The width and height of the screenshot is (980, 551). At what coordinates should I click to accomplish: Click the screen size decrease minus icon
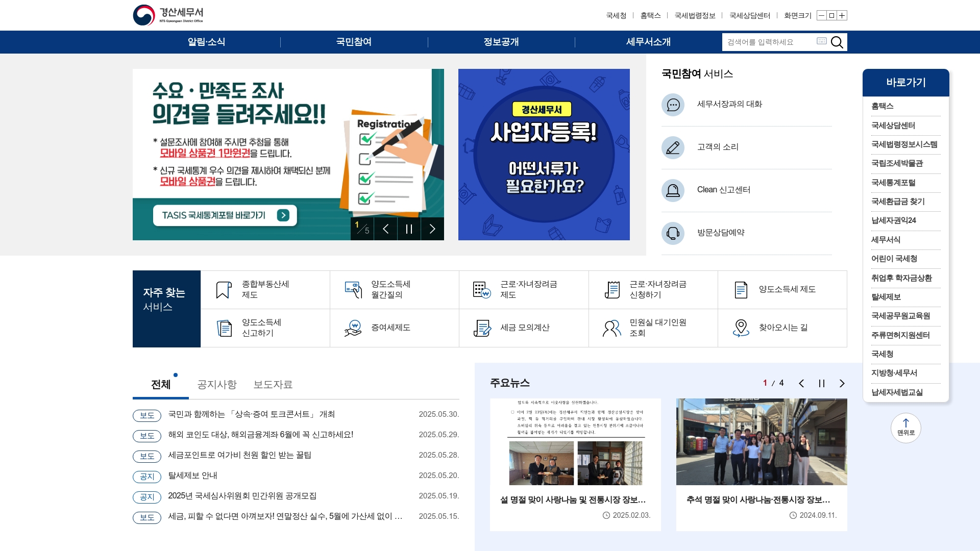pyautogui.click(x=821, y=15)
